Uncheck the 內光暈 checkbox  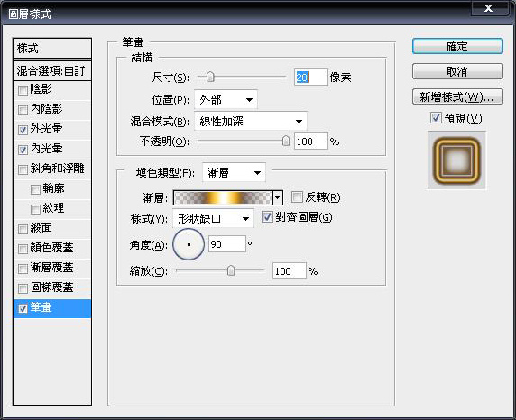coord(23,150)
